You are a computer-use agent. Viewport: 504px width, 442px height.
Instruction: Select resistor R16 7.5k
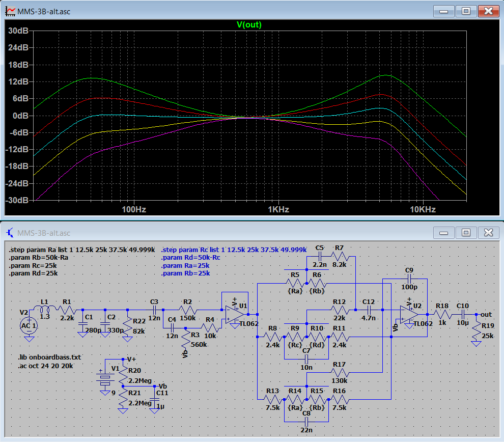click(340, 399)
